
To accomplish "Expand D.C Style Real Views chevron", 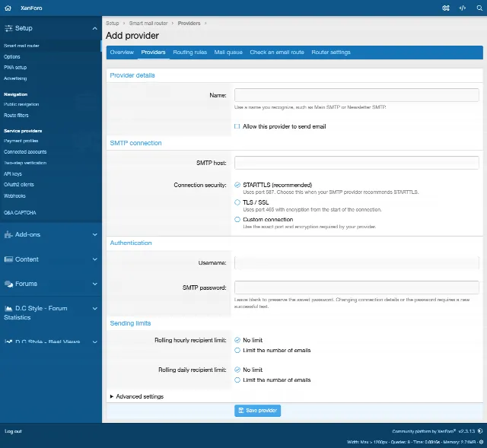I will tap(94, 342).
